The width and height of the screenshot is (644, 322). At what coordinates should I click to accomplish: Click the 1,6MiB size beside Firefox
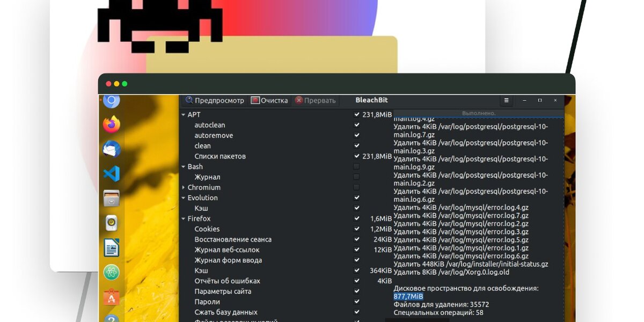click(x=381, y=218)
